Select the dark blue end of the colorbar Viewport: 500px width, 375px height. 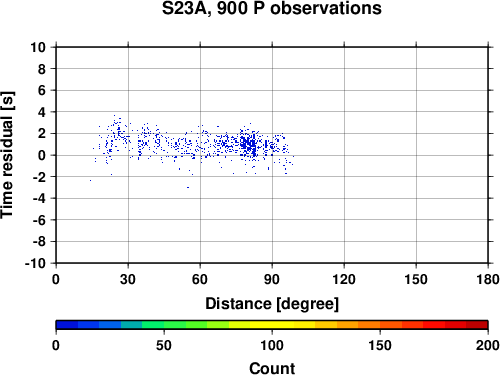point(67,325)
